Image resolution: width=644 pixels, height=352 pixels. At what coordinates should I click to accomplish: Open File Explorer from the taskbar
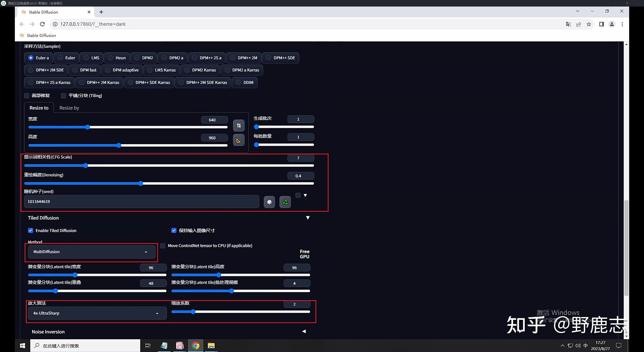(211, 346)
